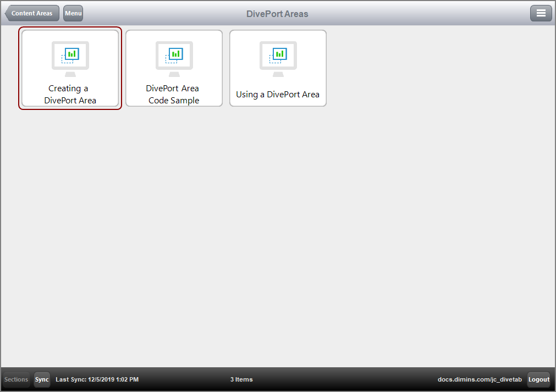556x392 pixels.
Task: Open the Menu button in the header
Action: pyautogui.click(x=73, y=13)
